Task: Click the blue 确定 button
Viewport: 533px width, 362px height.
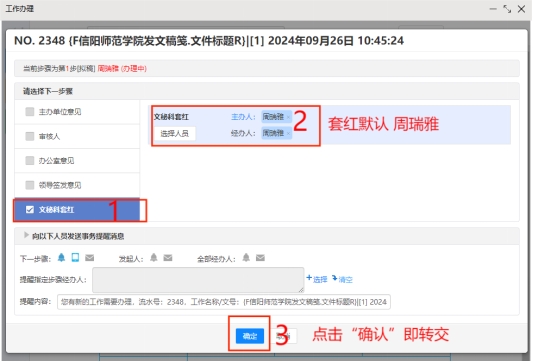Action: pos(250,336)
